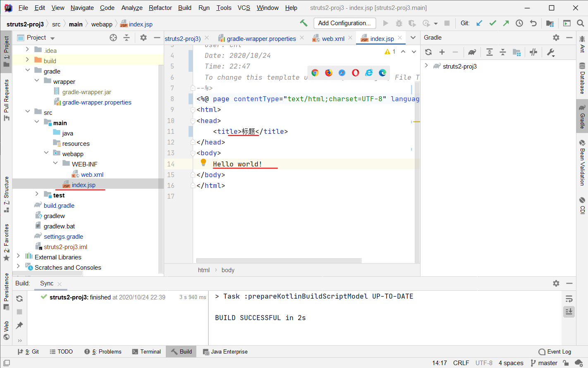588x368 pixels.
Task: Click the Git Commit checkmark icon
Action: coord(492,23)
